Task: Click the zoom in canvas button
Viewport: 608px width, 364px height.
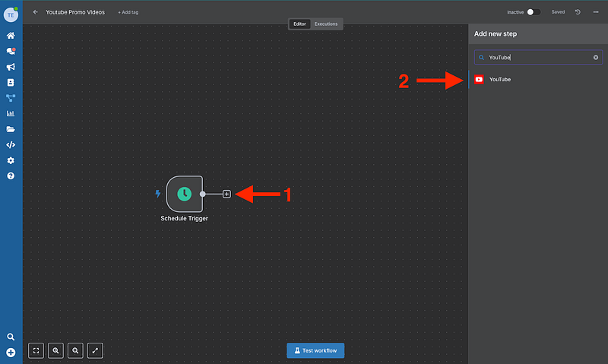Action: (x=55, y=350)
